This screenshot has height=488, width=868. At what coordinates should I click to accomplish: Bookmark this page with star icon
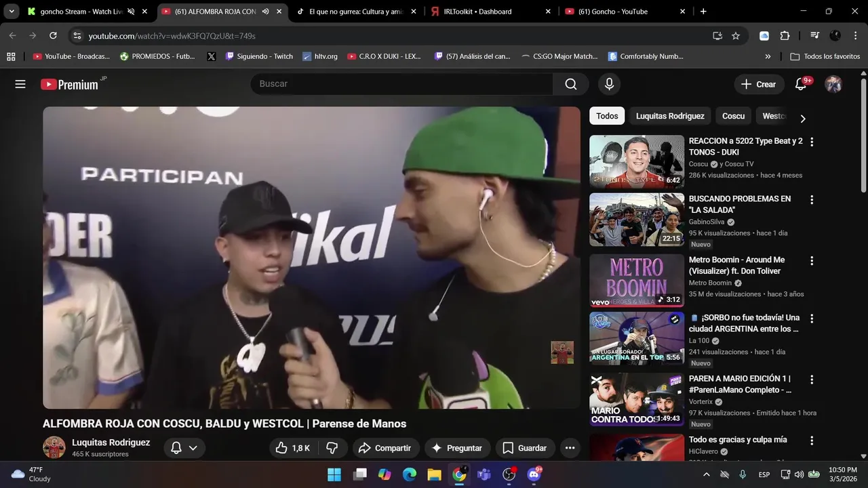point(736,36)
